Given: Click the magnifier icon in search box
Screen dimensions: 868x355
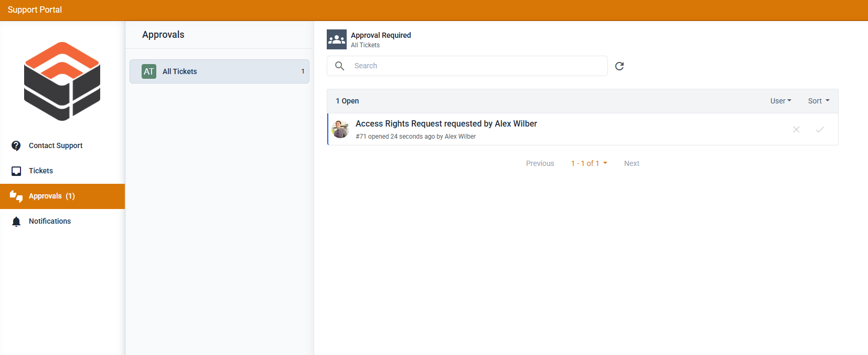Looking at the screenshot, I should (340, 66).
